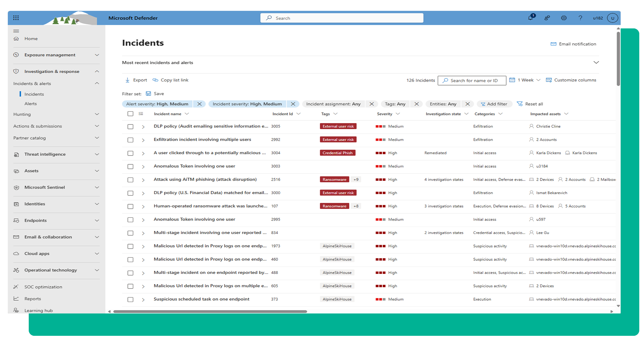This screenshot has width=644, height=349.
Task: Click the Email notification link
Action: click(x=573, y=44)
